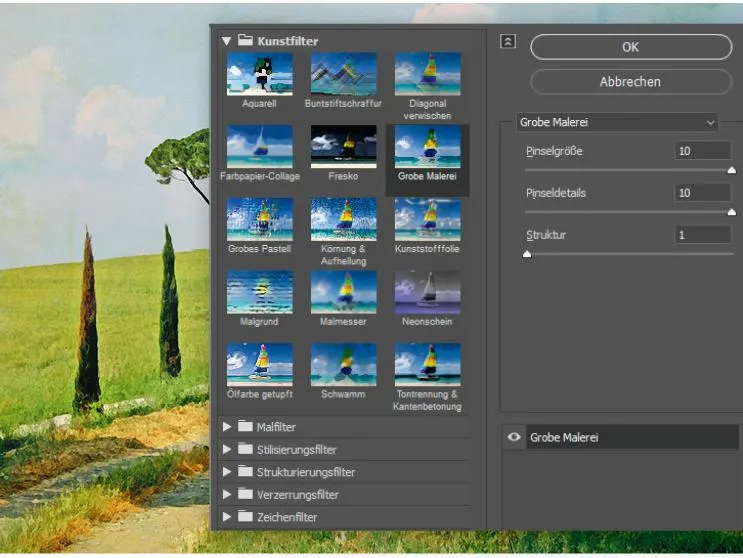This screenshot has height=558, width=743.
Task: Select the Aquarell filter thumbnail
Action: pyautogui.click(x=260, y=74)
